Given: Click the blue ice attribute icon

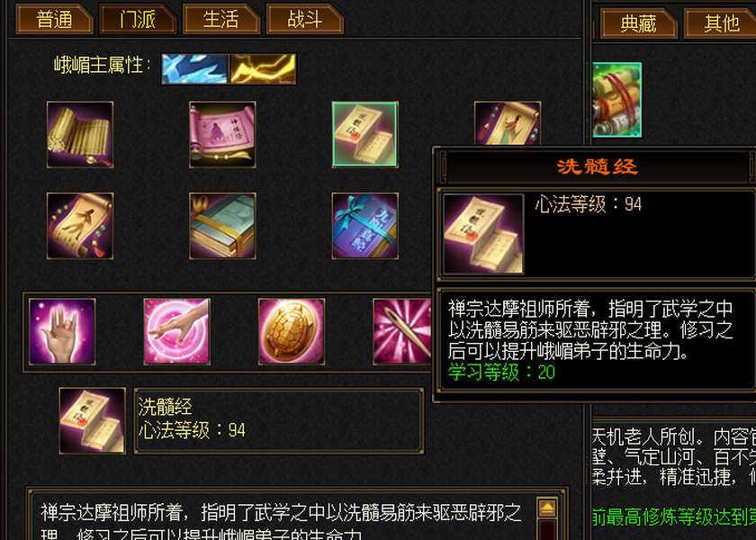Looking at the screenshot, I should click(194, 69).
